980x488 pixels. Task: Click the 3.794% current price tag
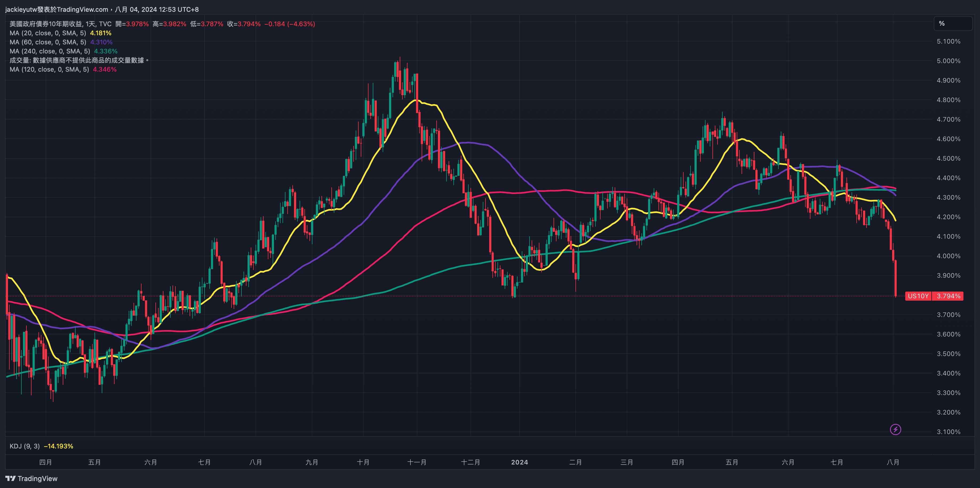point(948,296)
